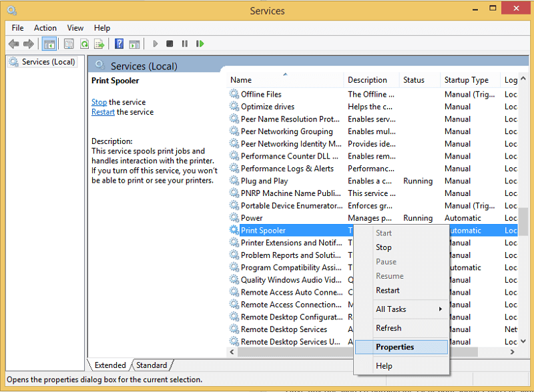Click the Services icon in the title bar
This screenshot has width=534, height=392.
point(12,11)
